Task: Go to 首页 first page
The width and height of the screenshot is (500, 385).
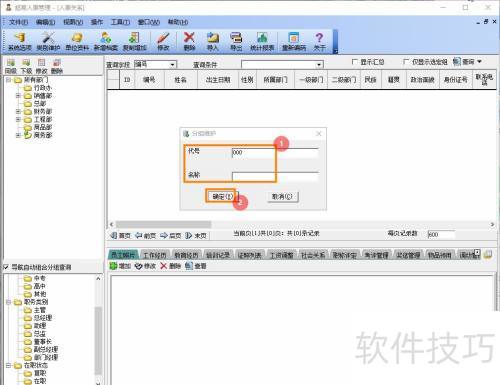Action: point(121,236)
